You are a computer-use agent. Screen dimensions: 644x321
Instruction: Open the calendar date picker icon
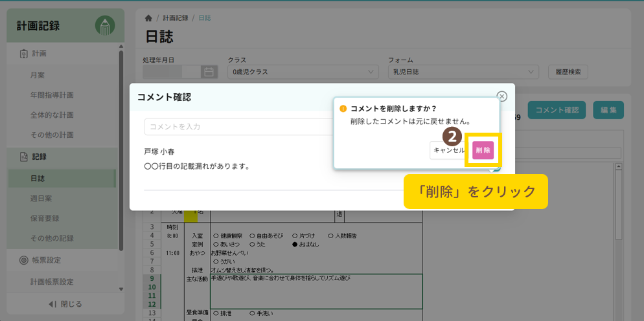(209, 72)
